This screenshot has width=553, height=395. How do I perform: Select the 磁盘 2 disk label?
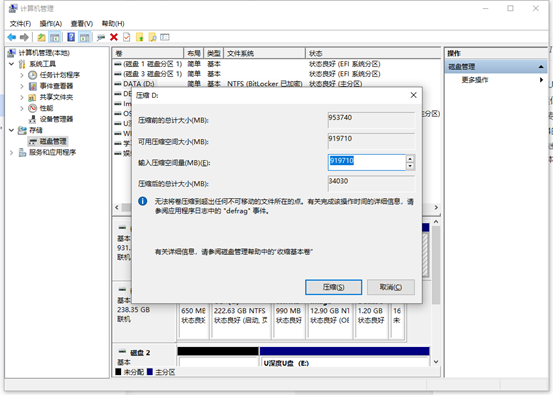140,352
